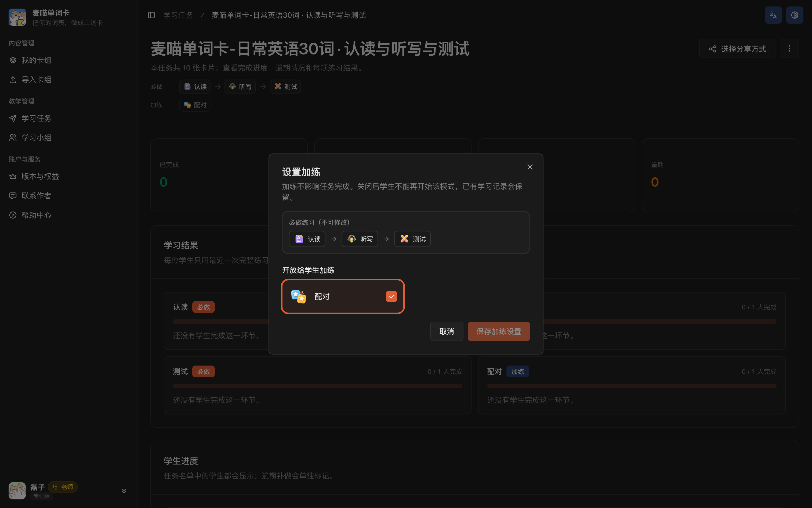Open 版本与权益 in sidebar
This screenshot has height=508, width=812.
(69, 176)
